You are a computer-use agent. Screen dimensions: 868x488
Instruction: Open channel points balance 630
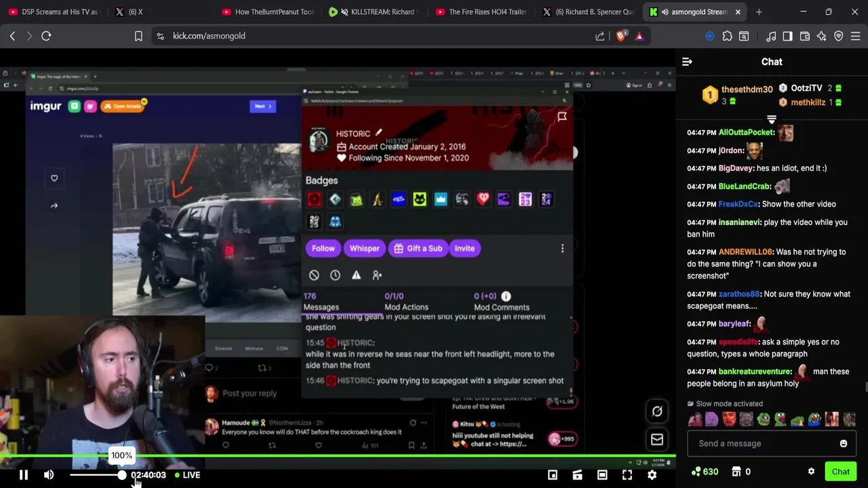pyautogui.click(x=705, y=472)
